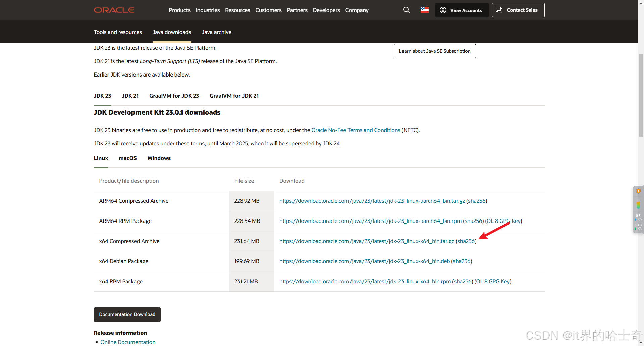
Task: Click the shield icon in side widget
Action: point(638,191)
